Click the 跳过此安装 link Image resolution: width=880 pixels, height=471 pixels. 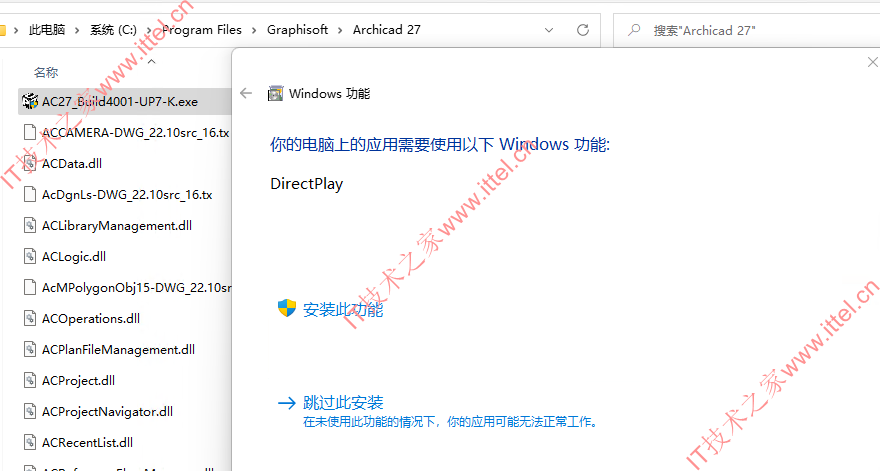pos(343,403)
